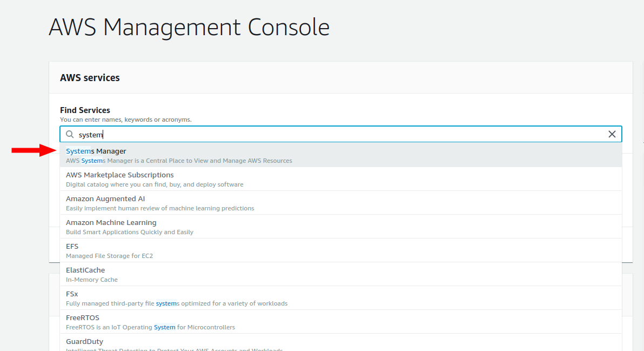Open the ElastiCache service result

(85, 270)
